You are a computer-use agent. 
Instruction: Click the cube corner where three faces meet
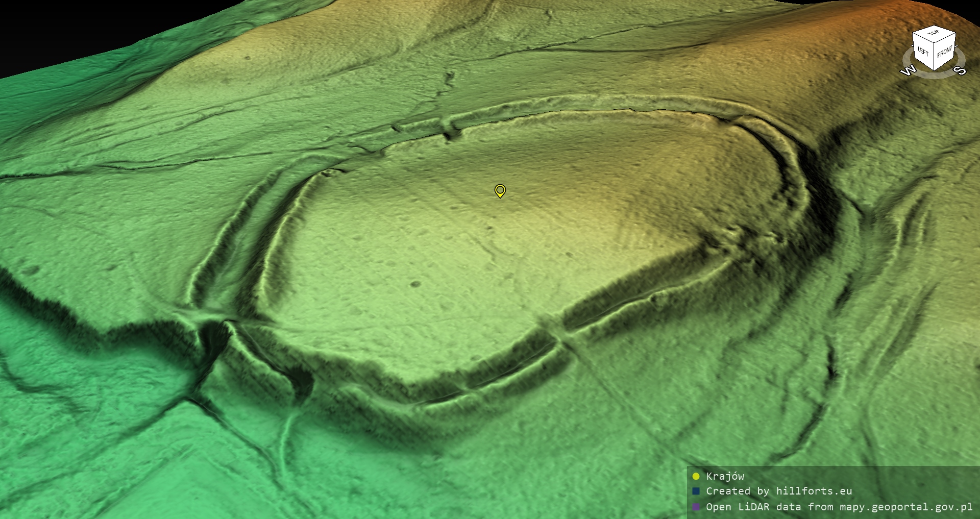point(935,42)
